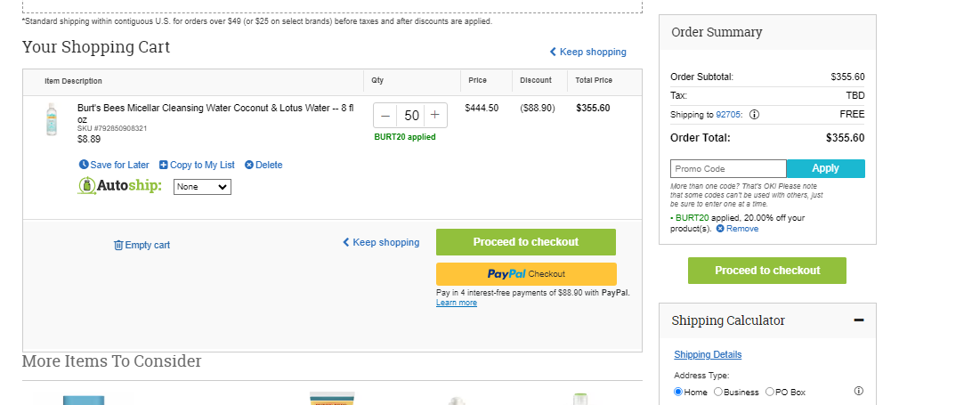Click the product thumbnail image
This screenshot has width=980, height=405.
click(x=52, y=119)
